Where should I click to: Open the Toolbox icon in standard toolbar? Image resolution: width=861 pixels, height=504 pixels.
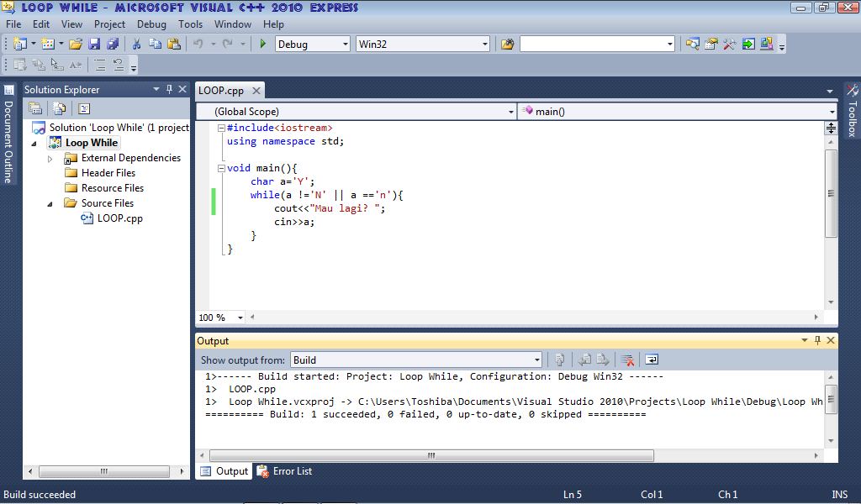pos(729,44)
